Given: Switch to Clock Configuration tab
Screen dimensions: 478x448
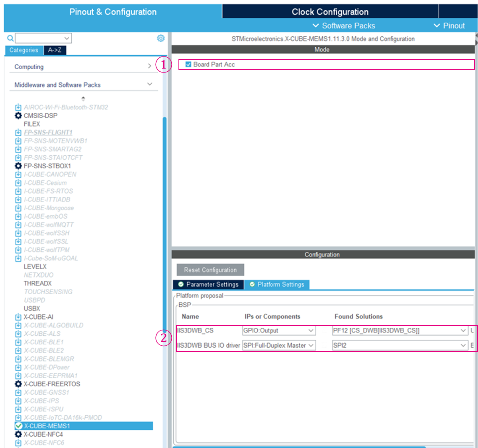Looking at the screenshot, I should pos(330,12).
